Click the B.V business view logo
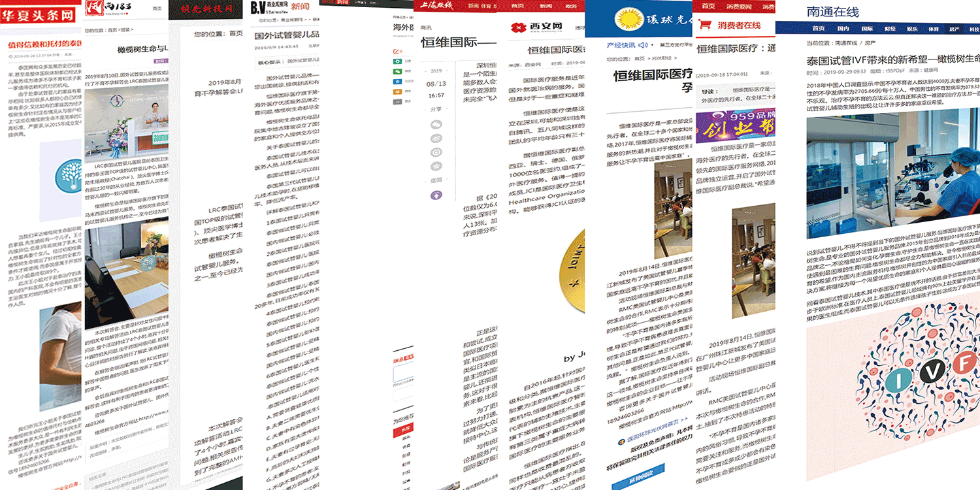Image resolution: width=980 pixels, height=490 pixels. (x=268, y=7)
